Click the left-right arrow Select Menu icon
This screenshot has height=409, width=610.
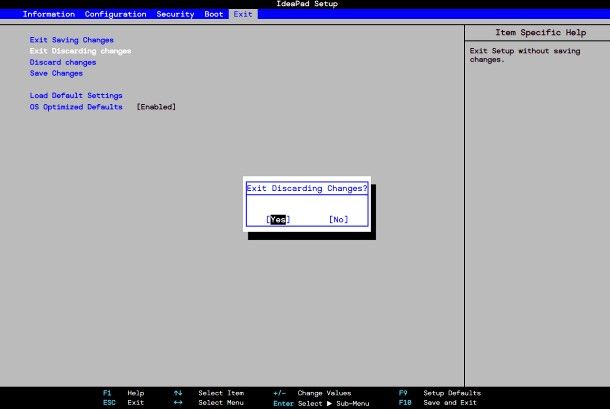coord(178,403)
